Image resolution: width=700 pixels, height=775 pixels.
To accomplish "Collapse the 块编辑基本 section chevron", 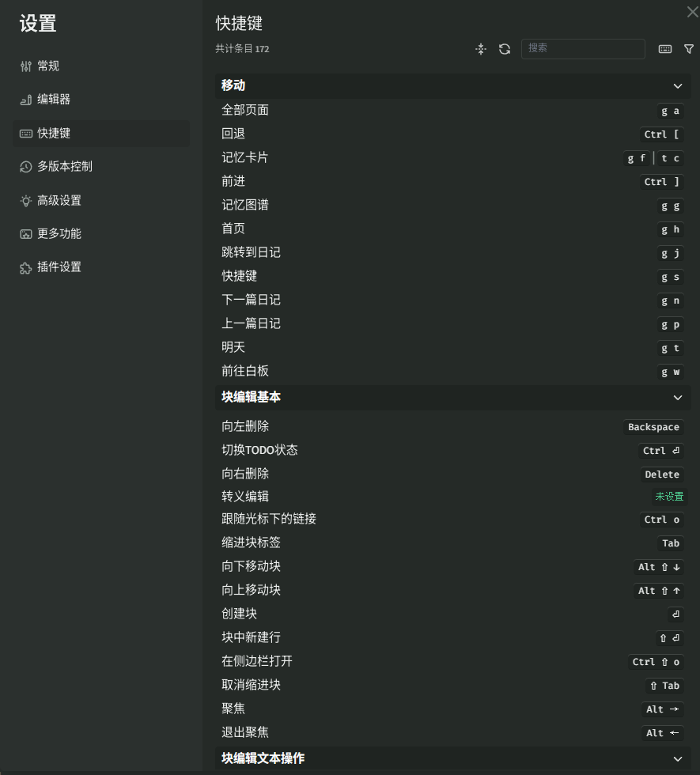I will point(678,397).
